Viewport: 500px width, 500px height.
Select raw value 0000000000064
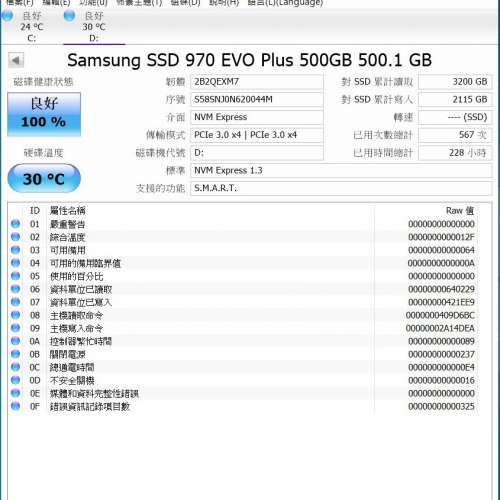(x=441, y=250)
